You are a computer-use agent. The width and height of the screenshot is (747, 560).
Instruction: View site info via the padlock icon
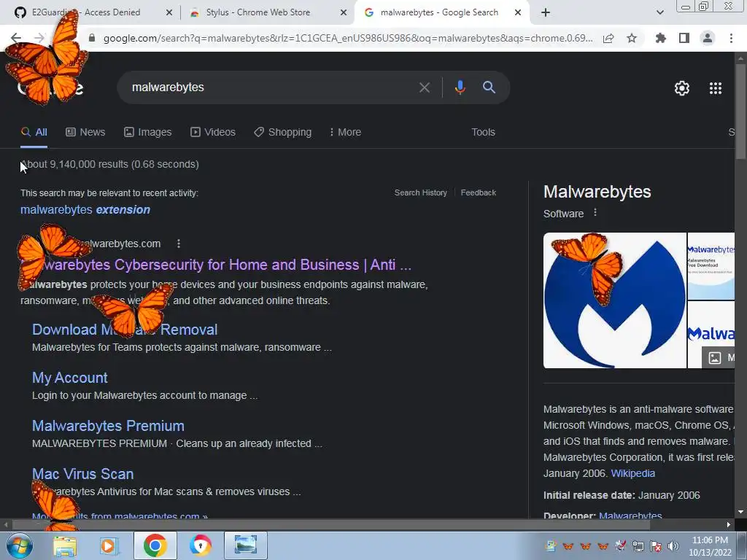pos(93,39)
